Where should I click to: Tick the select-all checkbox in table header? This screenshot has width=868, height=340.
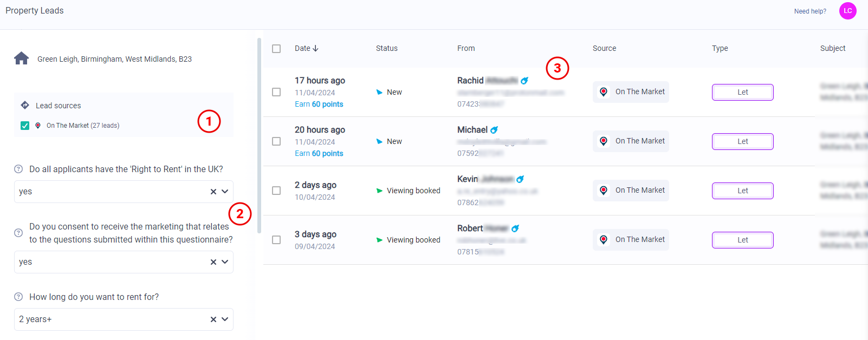pos(276,49)
